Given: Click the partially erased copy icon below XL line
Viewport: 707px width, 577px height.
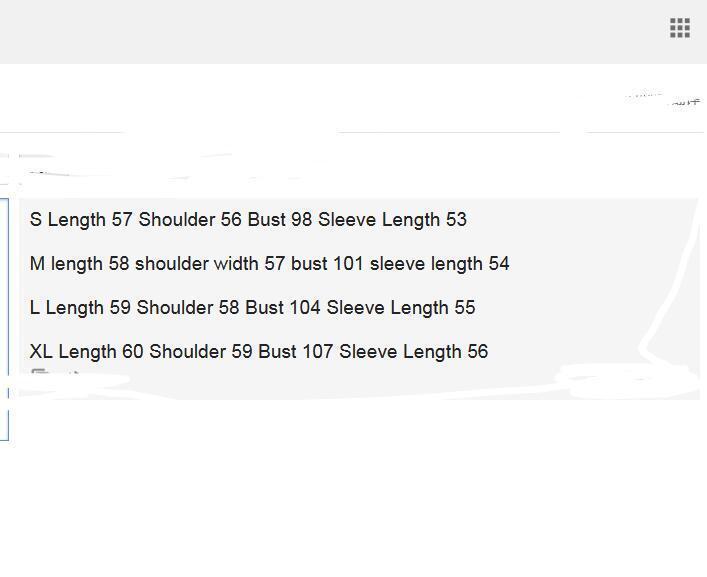Looking at the screenshot, I should click(39, 373).
